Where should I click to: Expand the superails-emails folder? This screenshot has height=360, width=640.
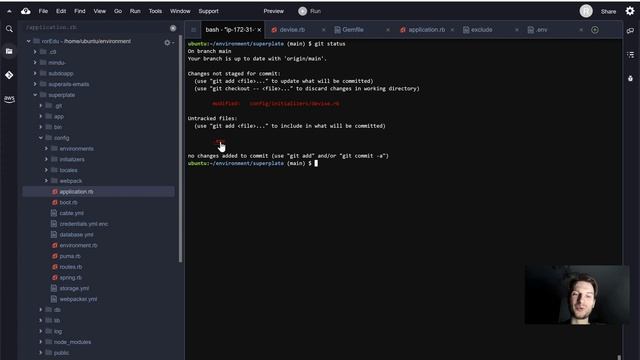click(x=35, y=84)
